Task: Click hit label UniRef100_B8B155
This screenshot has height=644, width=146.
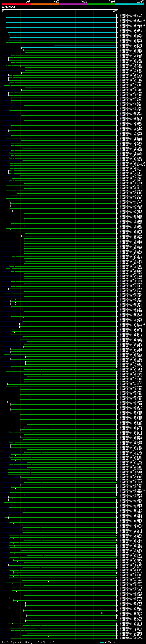Action: tap(131, 77)
